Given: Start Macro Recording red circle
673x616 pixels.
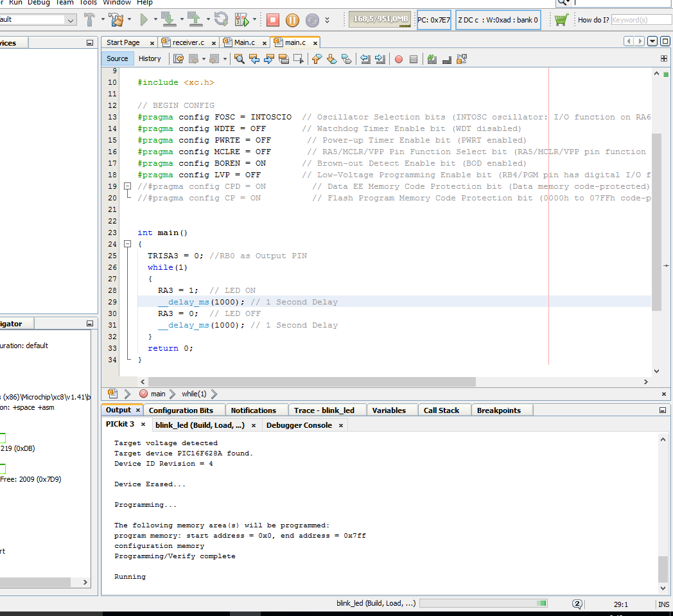Looking at the screenshot, I should click(x=399, y=59).
